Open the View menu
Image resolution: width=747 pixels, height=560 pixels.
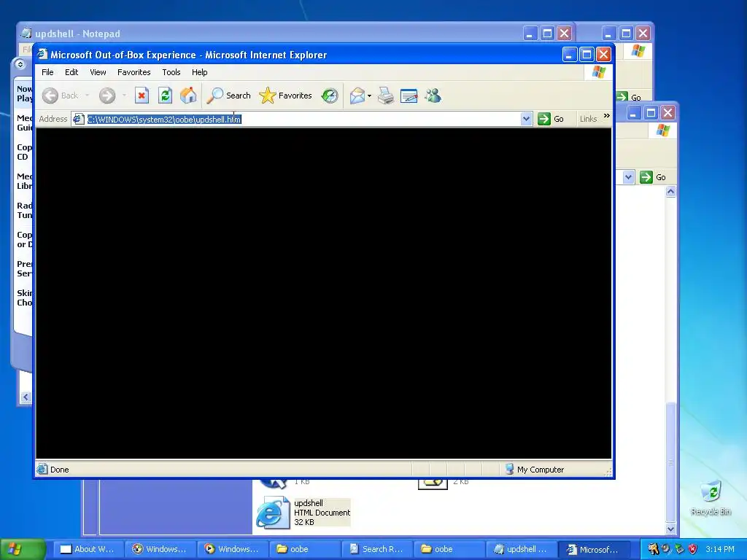(x=98, y=72)
